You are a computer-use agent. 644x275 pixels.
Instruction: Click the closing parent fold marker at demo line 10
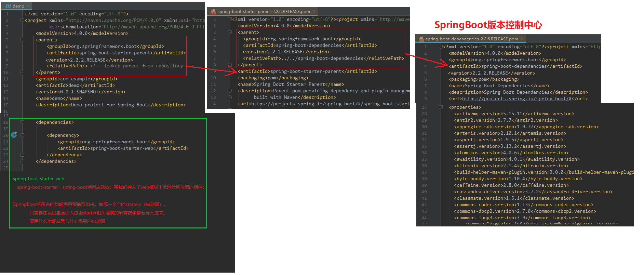click(x=22, y=72)
